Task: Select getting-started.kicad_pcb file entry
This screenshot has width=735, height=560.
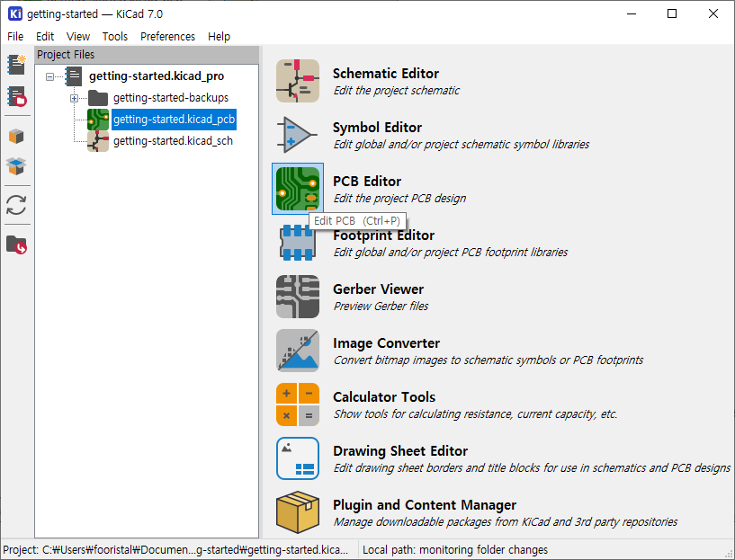Action: pyautogui.click(x=174, y=120)
